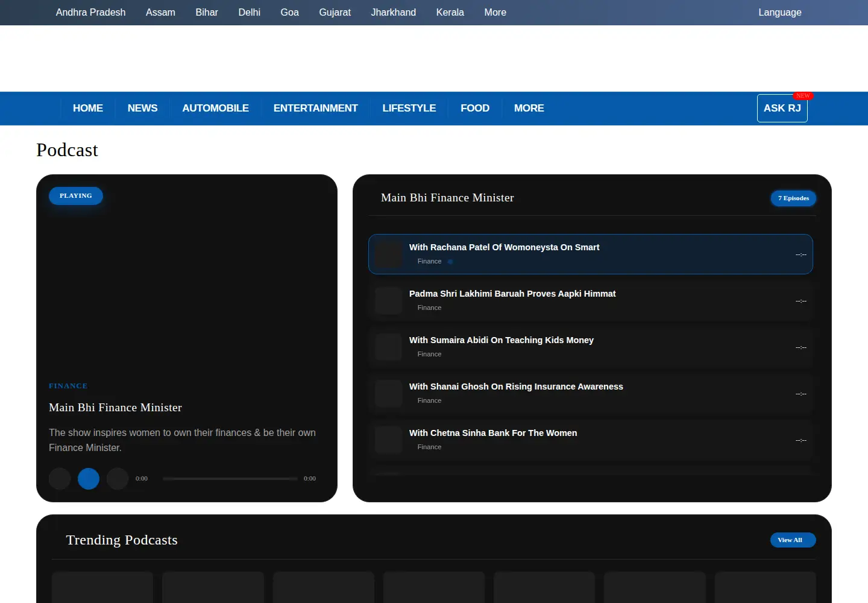Click the 'Main Bhi Finance Minister' title in player card
Screen dimensions: 868x603
click(115, 408)
